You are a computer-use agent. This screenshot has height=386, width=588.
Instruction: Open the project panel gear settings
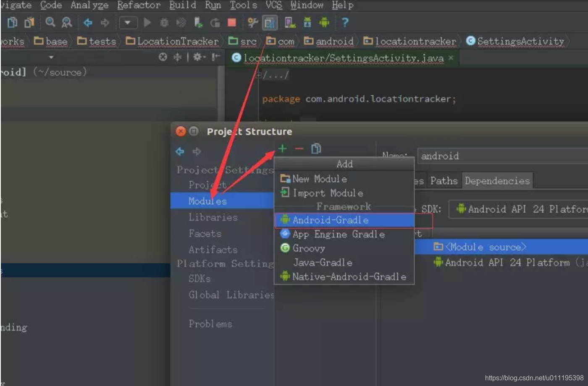[199, 57]
